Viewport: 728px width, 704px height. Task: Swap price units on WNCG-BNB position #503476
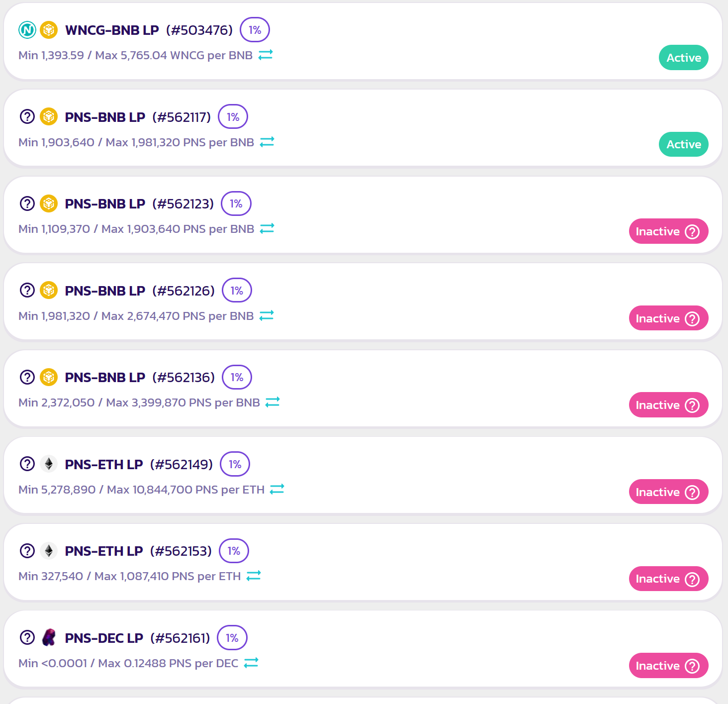point(266,55)
